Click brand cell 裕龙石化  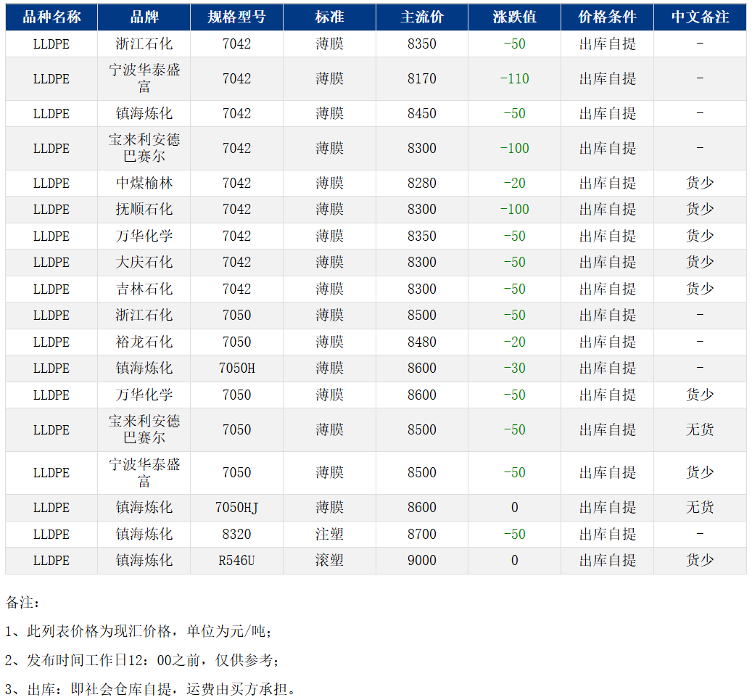144,342
